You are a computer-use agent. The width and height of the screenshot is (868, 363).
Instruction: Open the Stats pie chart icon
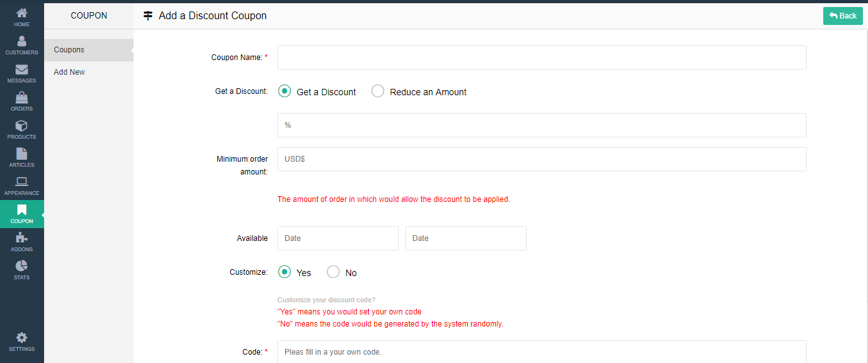(x=22, y=270)
